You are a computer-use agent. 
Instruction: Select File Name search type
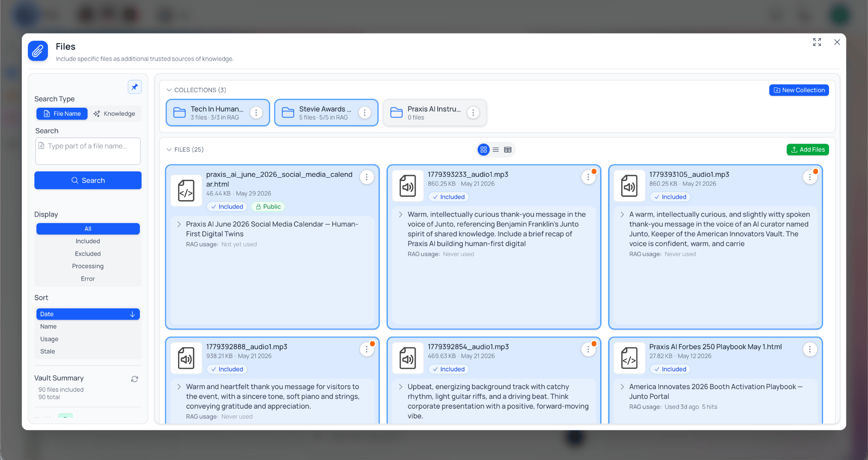point(62,114)
